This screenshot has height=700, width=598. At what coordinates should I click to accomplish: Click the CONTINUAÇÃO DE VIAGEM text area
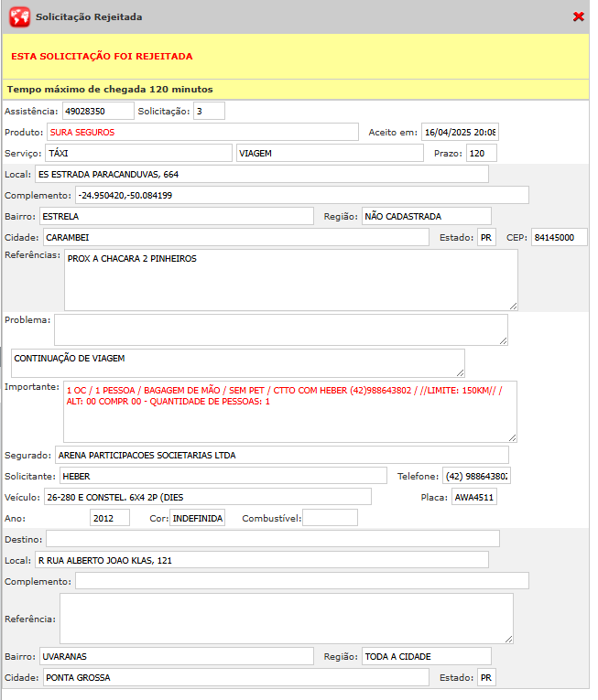click(238, 363)
